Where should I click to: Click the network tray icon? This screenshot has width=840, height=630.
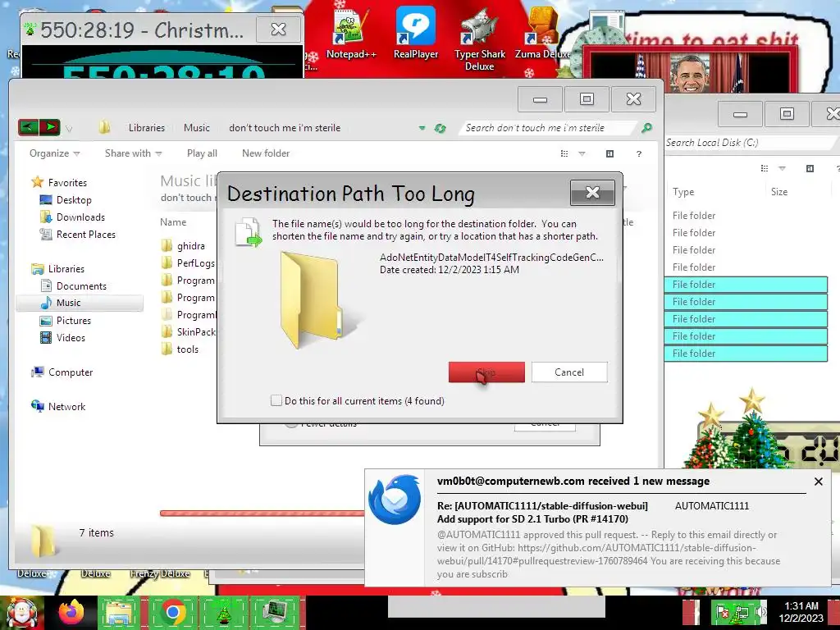click(742, 612)
